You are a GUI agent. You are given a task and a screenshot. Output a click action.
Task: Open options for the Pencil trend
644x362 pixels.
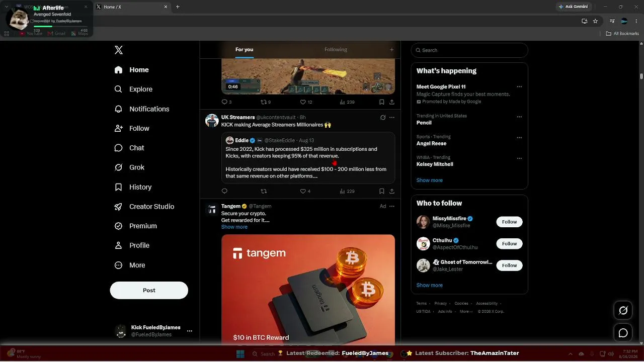(519, 117)
